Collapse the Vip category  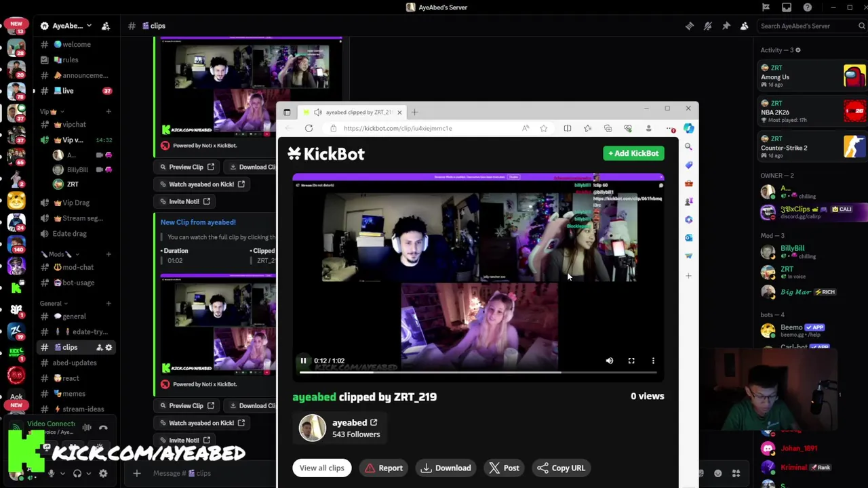(51, 111)
